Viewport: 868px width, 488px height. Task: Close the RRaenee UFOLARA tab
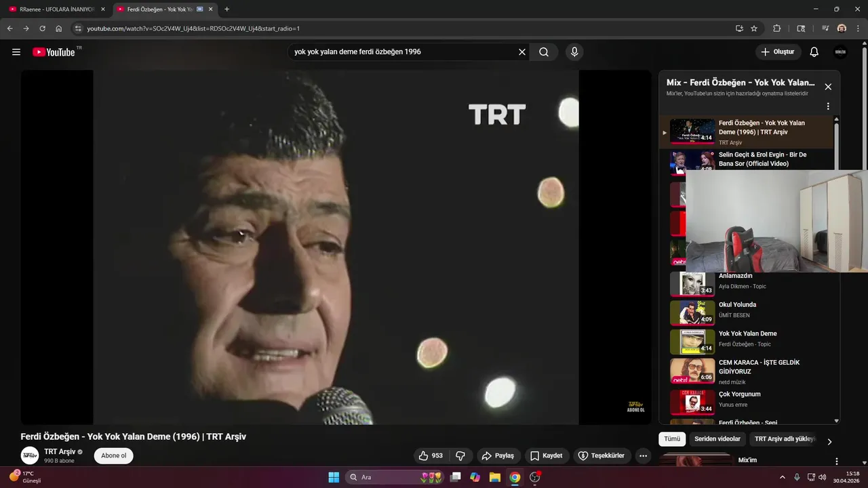103,9
